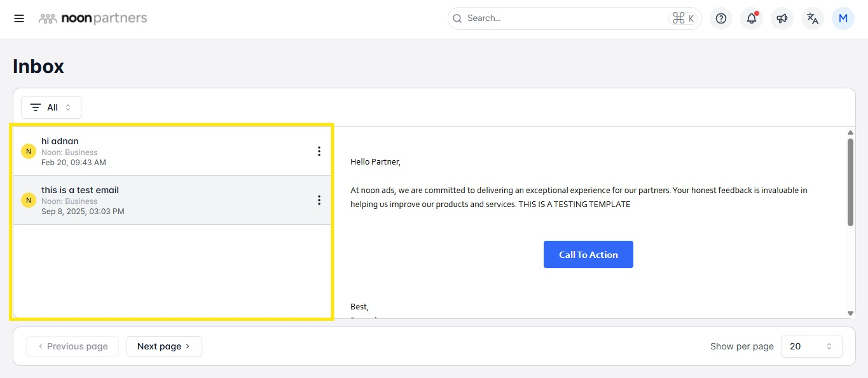The height and width of the screenshot is (378, 868).
Task: Open the Show per page dropdown
Action: 811,346
